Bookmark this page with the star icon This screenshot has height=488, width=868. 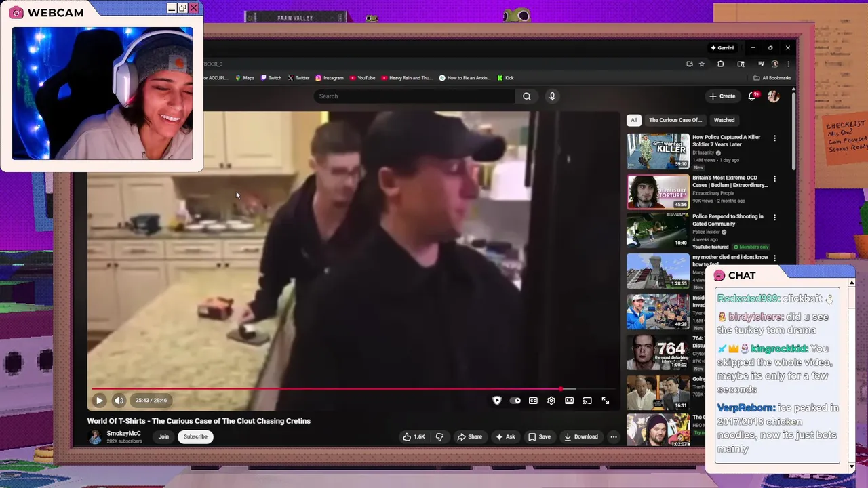pyautogui.click(x=702, y=64)
